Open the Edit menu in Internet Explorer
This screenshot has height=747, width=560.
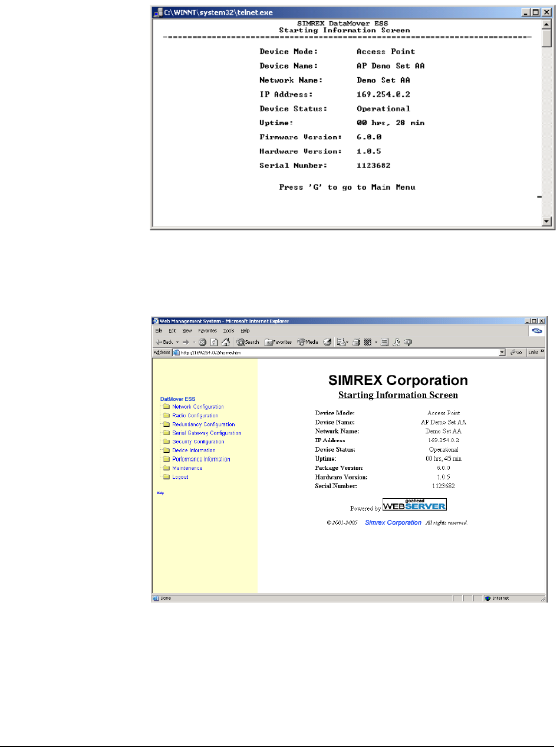(172, 331)
